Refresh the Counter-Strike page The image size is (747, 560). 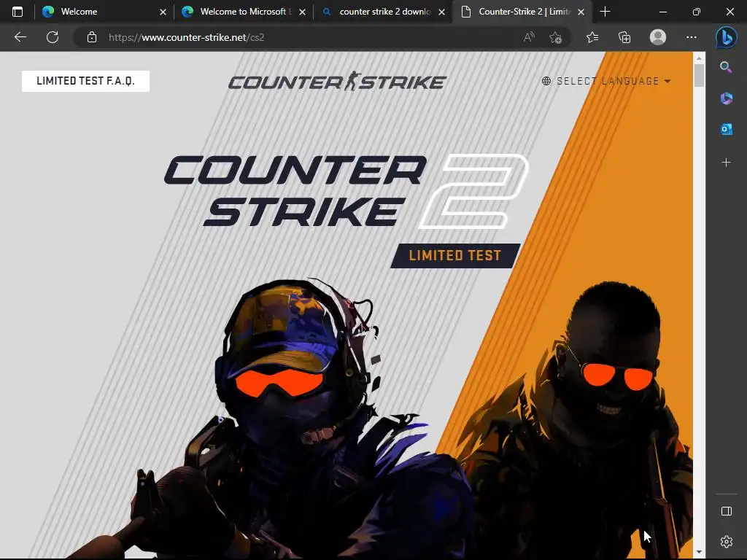pos(53,37)
